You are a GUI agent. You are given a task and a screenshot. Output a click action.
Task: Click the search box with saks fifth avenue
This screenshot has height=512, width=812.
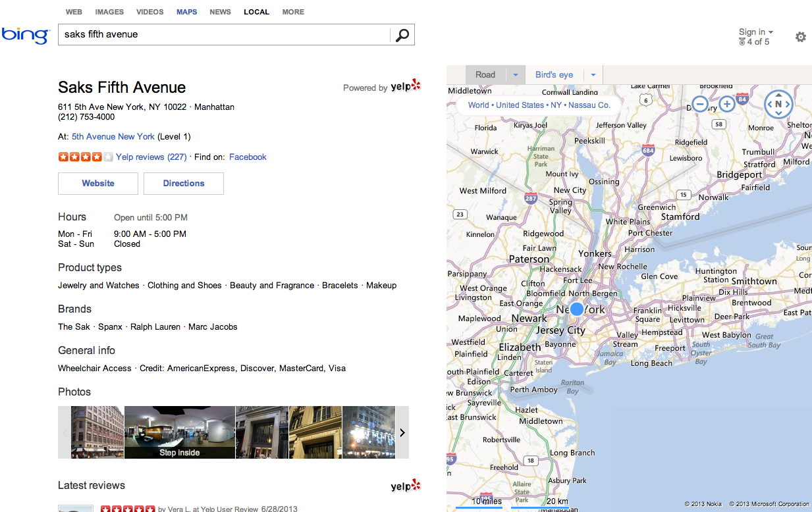[x=224, y=35]
